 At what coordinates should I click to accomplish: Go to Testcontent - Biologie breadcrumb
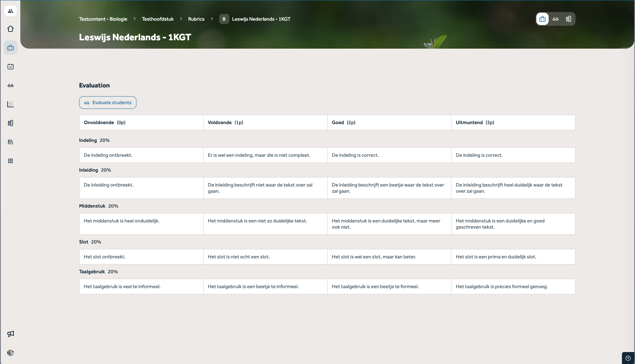click(x=103, y=19)
